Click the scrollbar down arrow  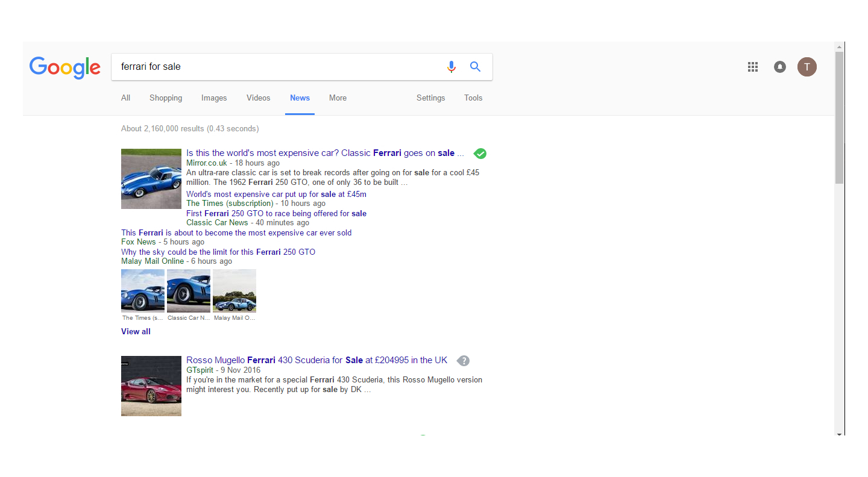(x=839, y=434)
